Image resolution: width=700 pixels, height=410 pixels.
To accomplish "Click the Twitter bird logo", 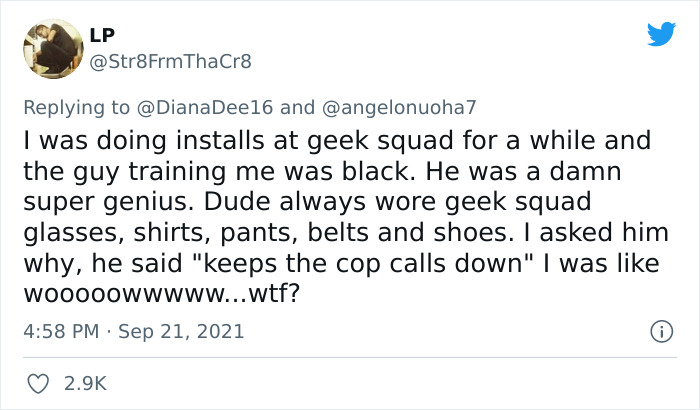I will 661,36.
